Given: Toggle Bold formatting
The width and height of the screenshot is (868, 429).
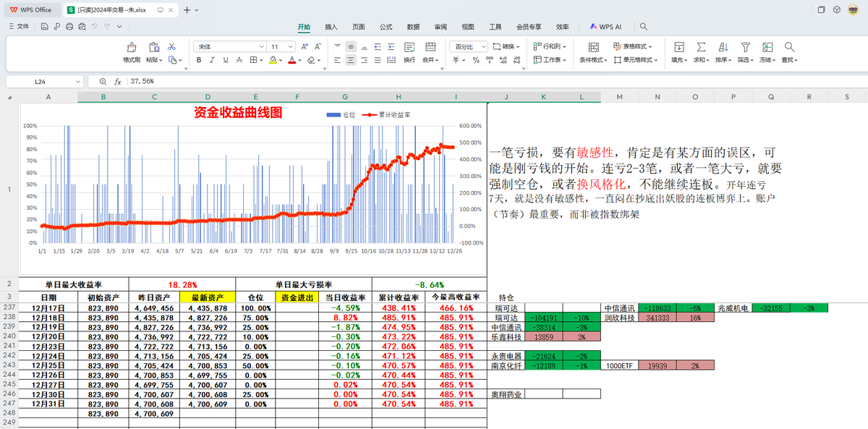Looking at the screenshot, I should point(198,60).
